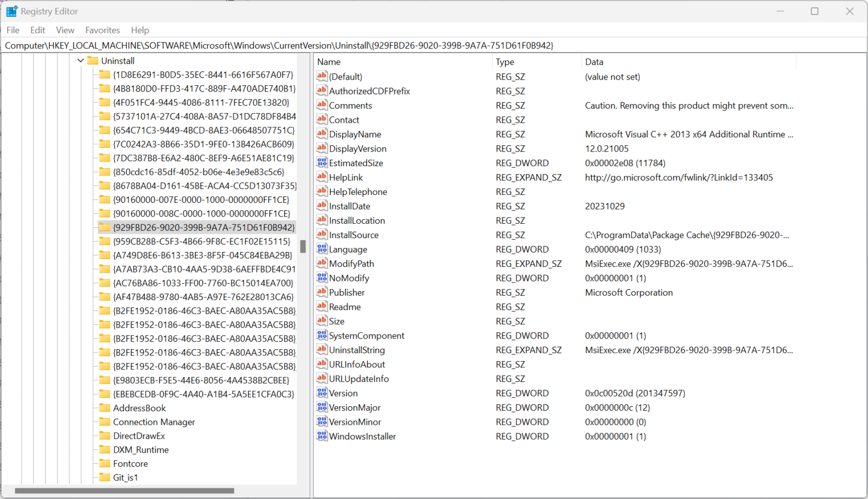Select the URLInfoAbout value name

pos(357,365)
